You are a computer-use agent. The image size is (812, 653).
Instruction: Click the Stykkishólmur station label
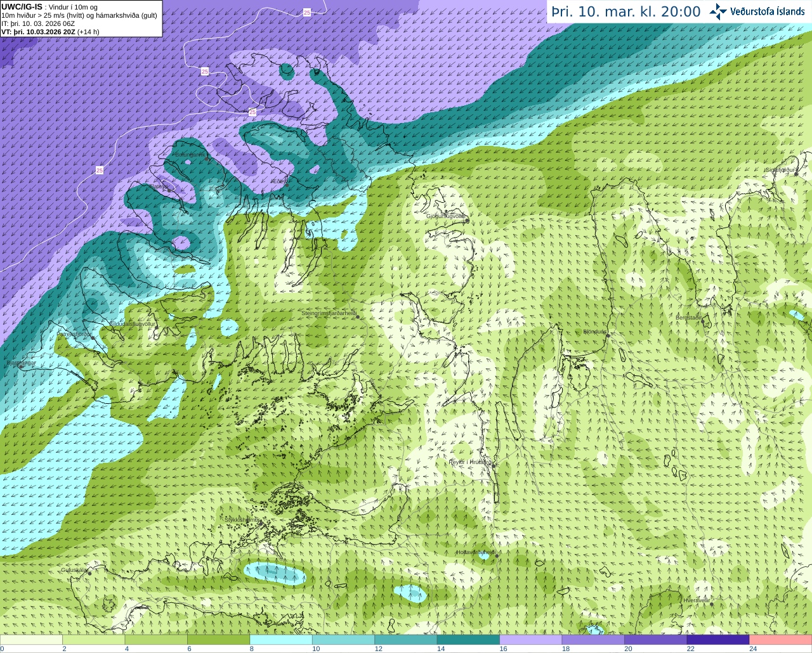[x=242, y=519]
